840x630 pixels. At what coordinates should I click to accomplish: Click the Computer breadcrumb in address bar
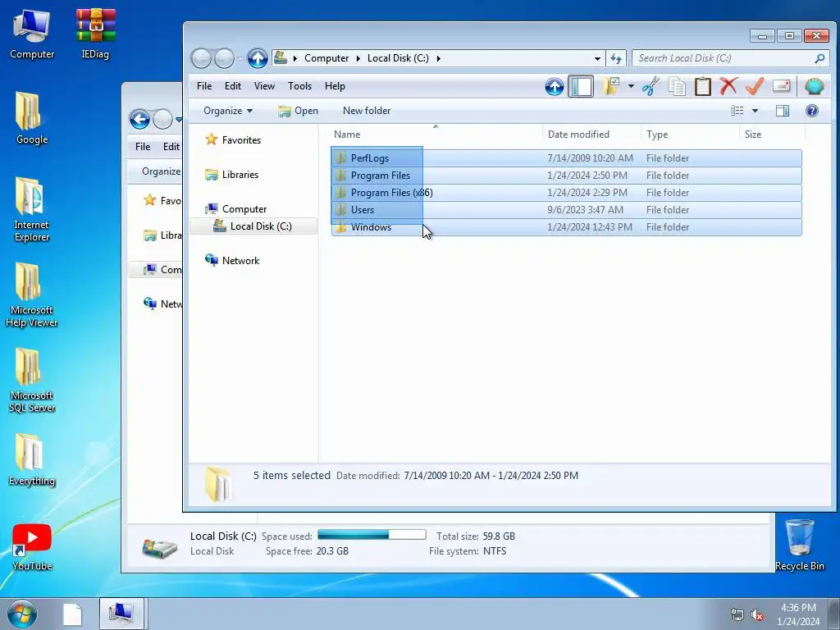tap(326, 58)
